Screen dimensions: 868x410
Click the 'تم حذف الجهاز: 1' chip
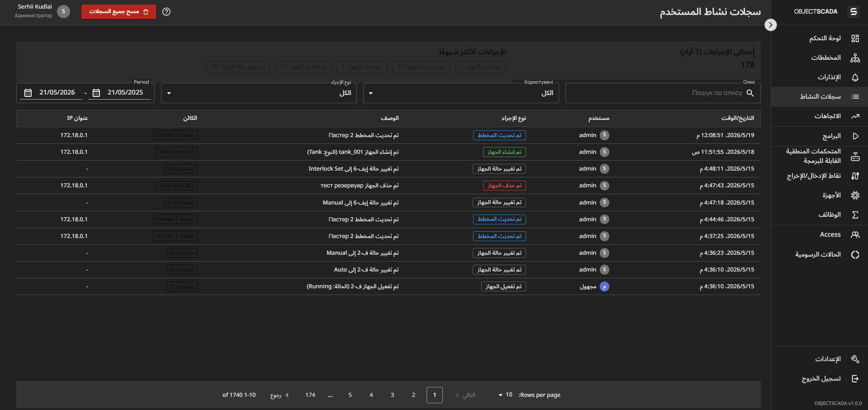pos(362,67)
